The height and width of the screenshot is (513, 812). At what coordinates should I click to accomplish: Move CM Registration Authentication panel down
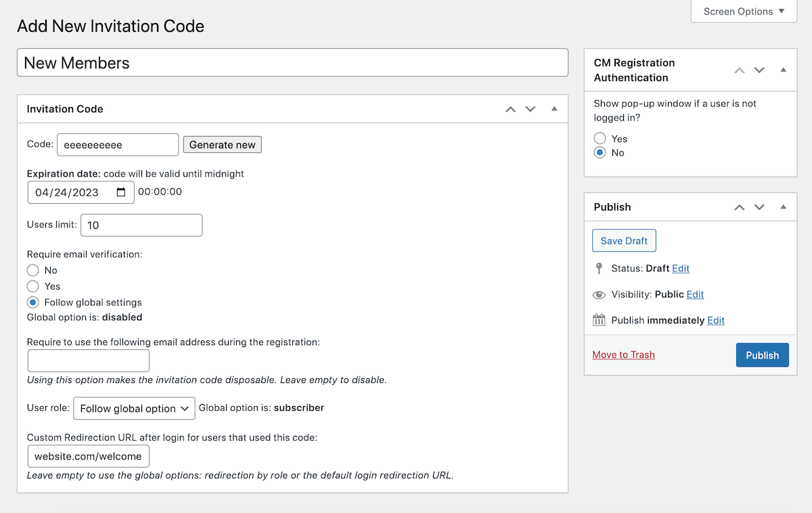point(759,70)
